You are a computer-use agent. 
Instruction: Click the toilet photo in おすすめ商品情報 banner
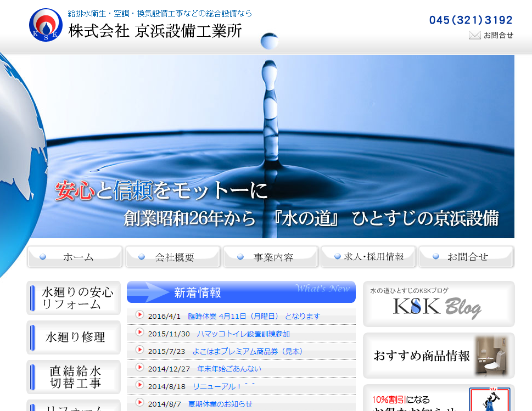(491, 356)
